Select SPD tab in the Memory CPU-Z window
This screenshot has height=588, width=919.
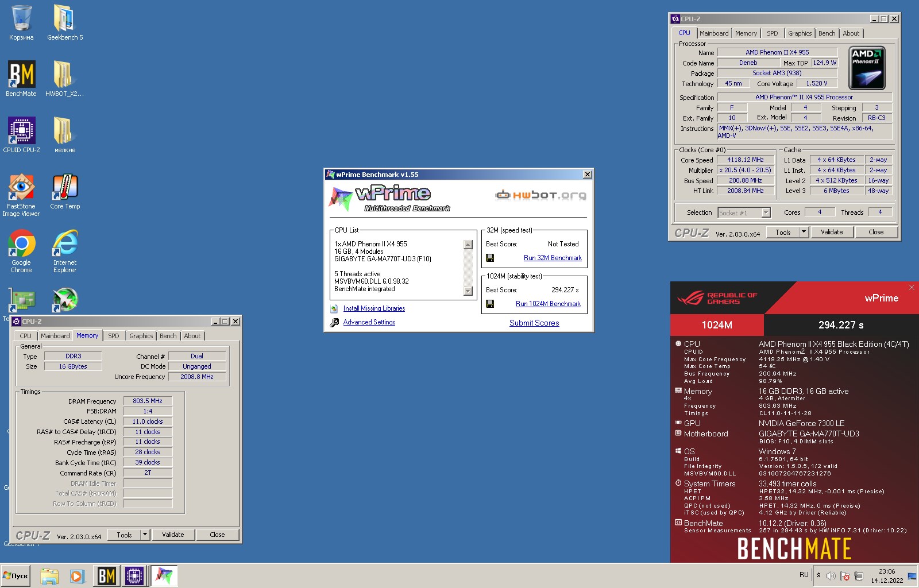[x=114, y=336]
